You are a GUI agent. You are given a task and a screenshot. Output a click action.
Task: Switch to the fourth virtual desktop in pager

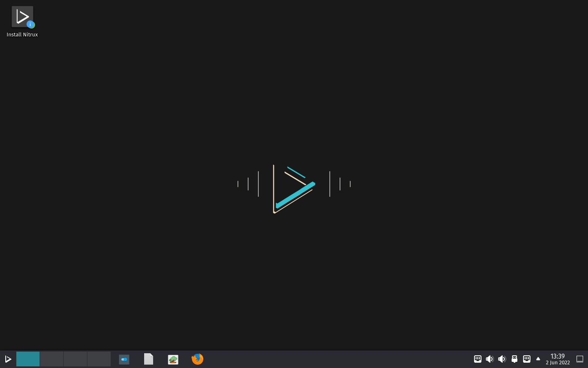tap(99, 359)
